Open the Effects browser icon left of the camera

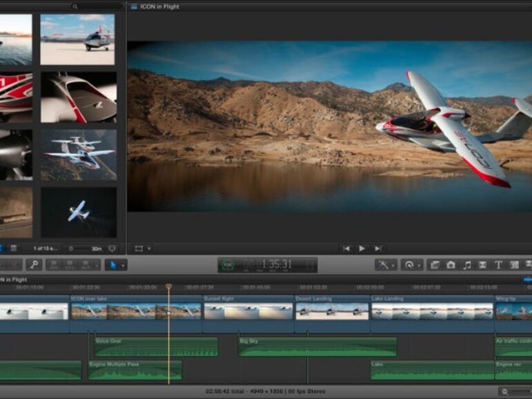click(435, 265)
